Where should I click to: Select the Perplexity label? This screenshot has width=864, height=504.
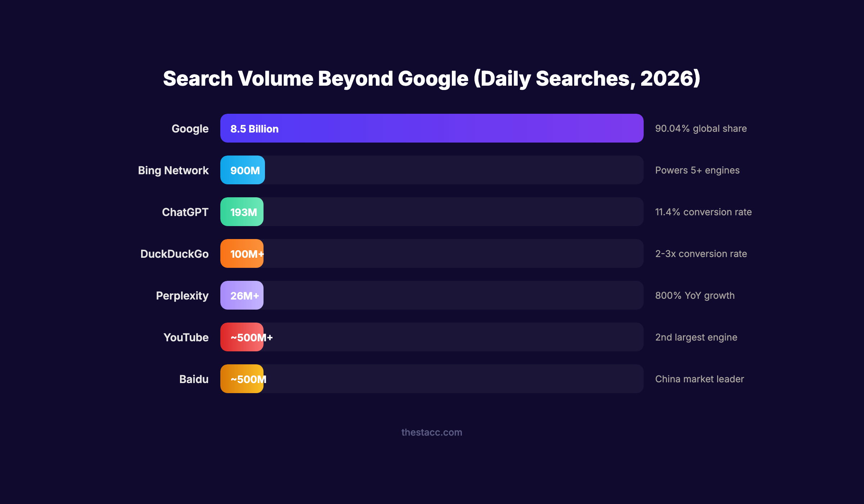182,295
